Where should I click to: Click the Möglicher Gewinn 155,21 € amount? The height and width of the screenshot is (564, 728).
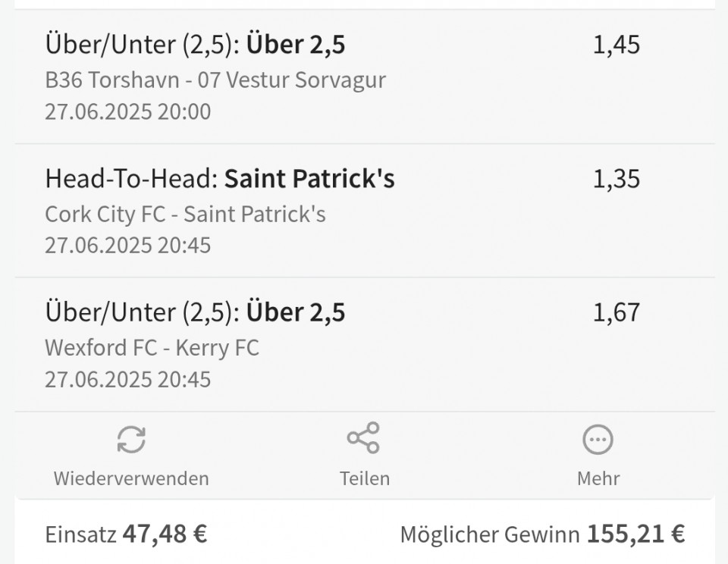tap(635, 534)
